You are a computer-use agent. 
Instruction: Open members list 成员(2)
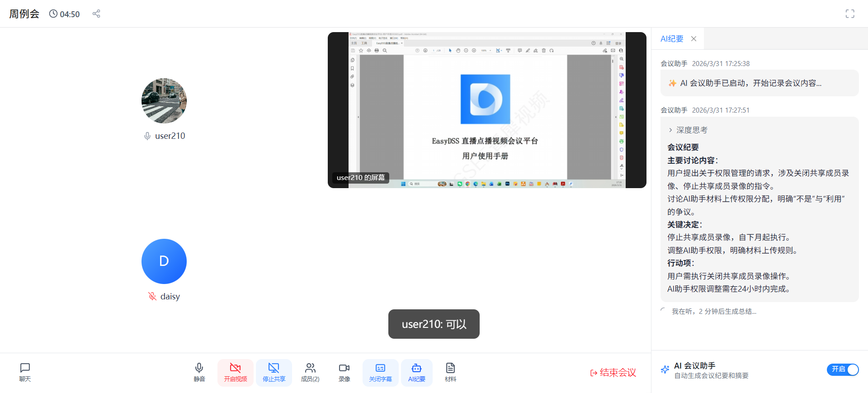tap(310, 373)
